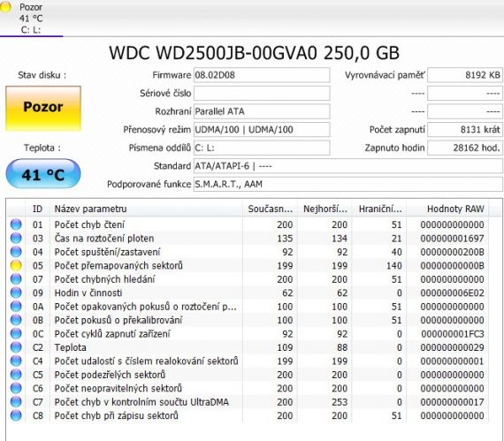
Task: Select the Počet cyklů zapnutí zařízení row text
Action: pyautogui.click(x=112, y=334)
